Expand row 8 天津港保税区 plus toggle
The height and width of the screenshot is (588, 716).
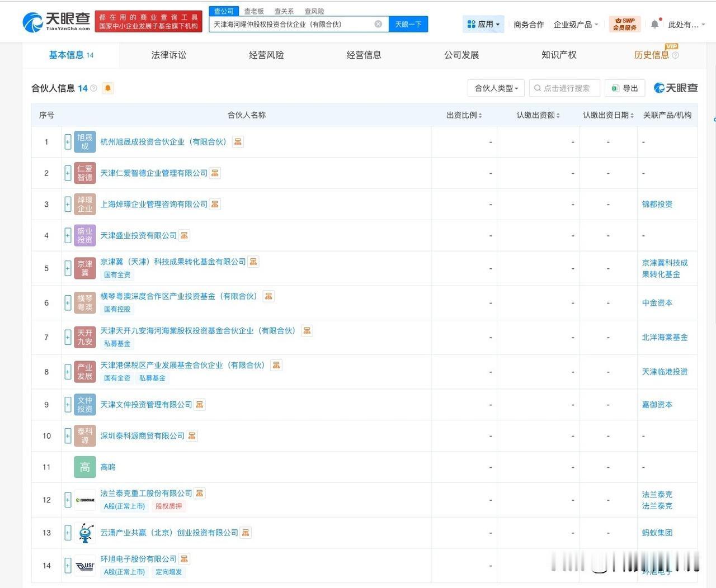point(68,372)
